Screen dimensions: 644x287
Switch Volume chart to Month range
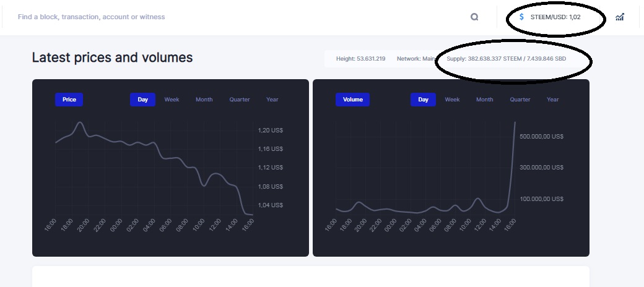pos(485,100)
